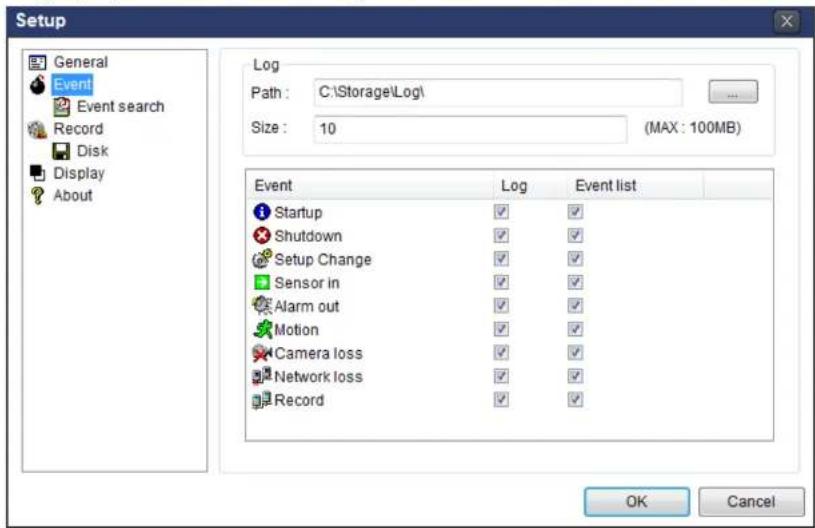Click the blue info icon for Startup

click(262, 212)
